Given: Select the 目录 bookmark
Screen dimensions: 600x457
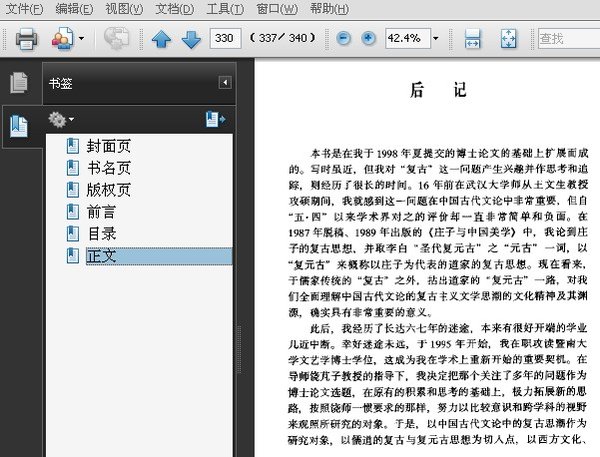Looking at the screenshot, I should coord(101,233).
